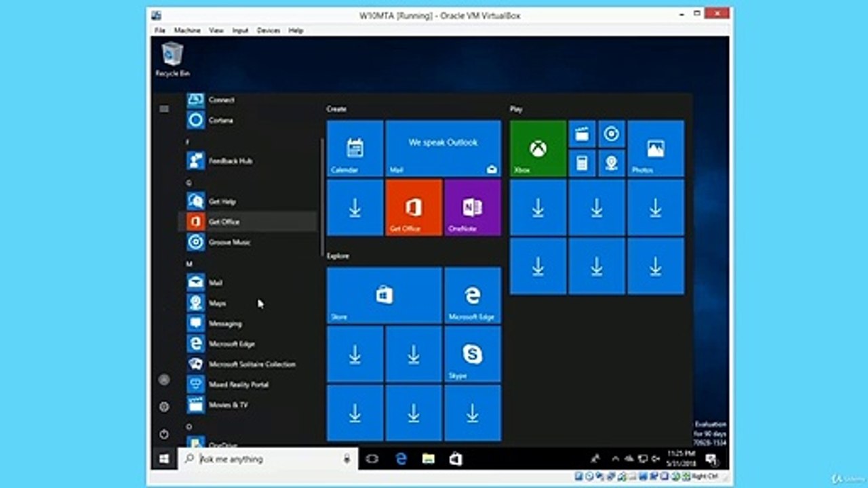This screenshot has width=868, height=488.
Task: Click the Explore group heading
Action: click(338, 256)
